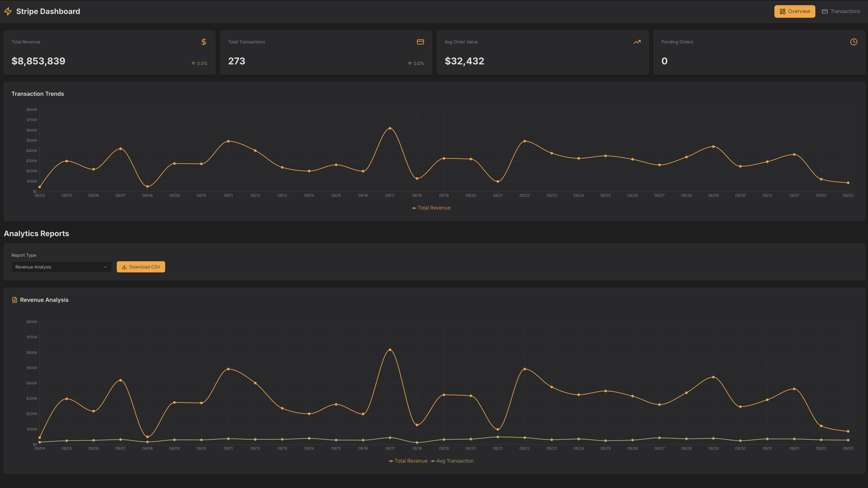Click the credit card icon next to Transactions

(825, 11)
